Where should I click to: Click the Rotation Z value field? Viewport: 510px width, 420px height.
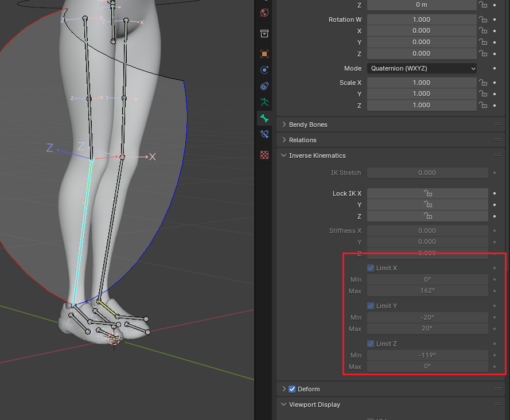[x=422, y=53]
